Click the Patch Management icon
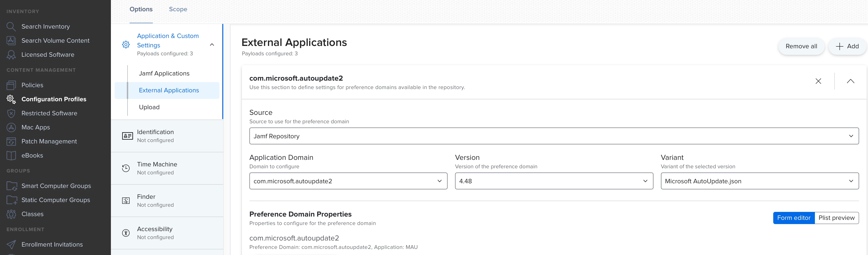The height and width of the screenshot is (255, 868). (x=11, y=142)
